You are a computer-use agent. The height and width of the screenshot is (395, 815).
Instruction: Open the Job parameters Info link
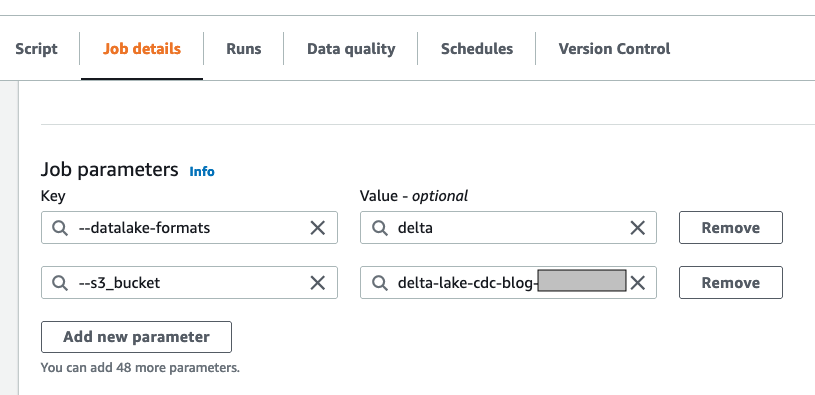pyautogui.click(x=202, y=172)
